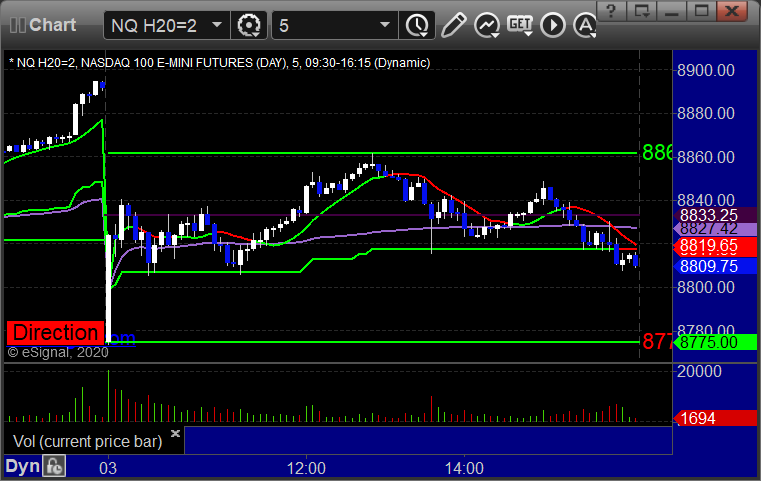The height and width of the screenshot is (481, 761).
Task: Click the GET download icon
Action: [x=520, y=25]
